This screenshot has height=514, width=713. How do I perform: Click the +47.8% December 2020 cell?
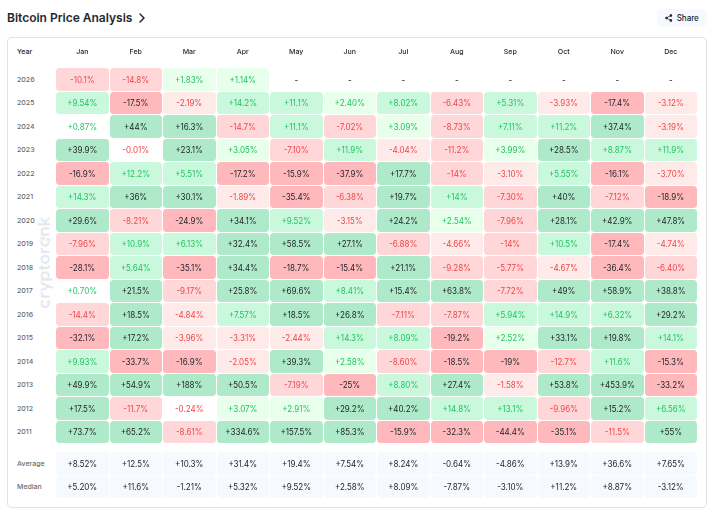pyautogui.click(x=671, y=220)
